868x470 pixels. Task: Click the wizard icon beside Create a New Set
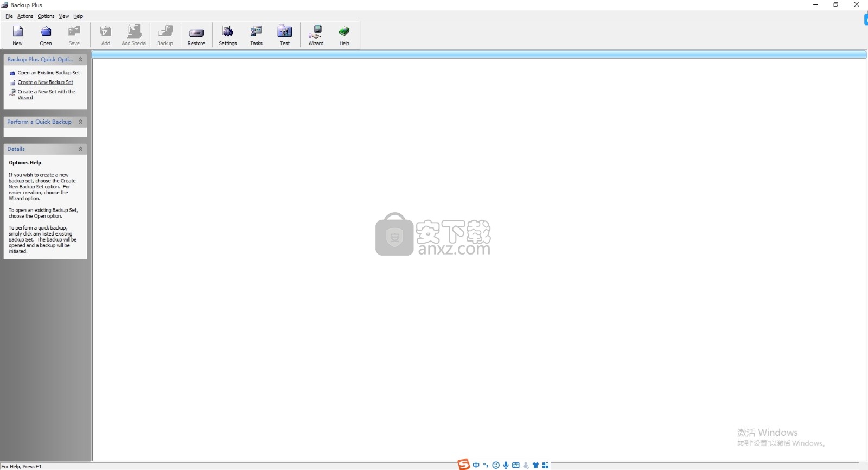pyautogui.click(x=12, y=93)
